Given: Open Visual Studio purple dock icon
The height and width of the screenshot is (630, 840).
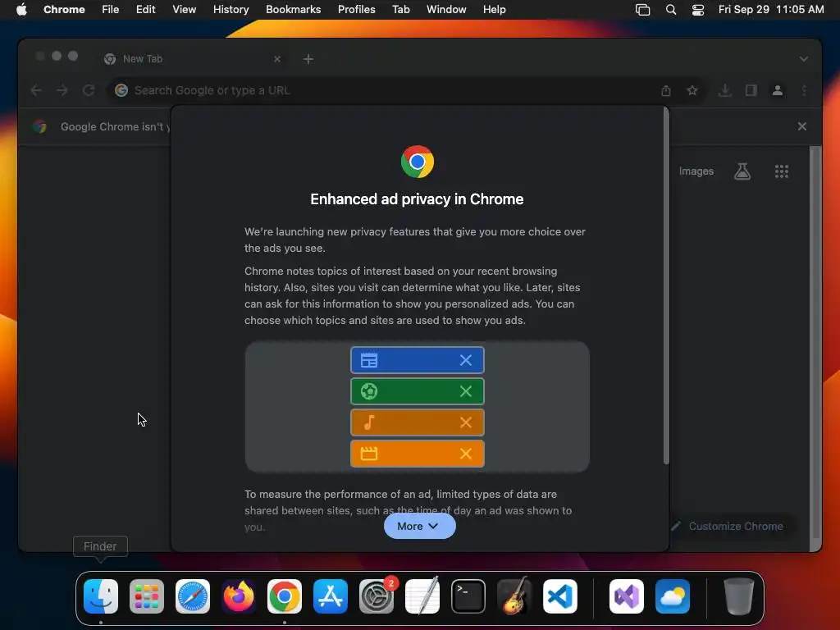Looking at the screenshot, I should point(626,596).
